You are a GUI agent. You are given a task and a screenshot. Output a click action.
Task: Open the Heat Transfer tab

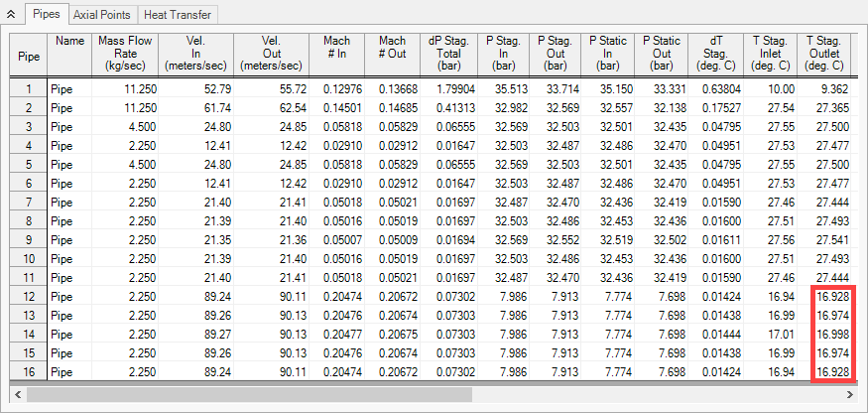click(x=178, y=16)
